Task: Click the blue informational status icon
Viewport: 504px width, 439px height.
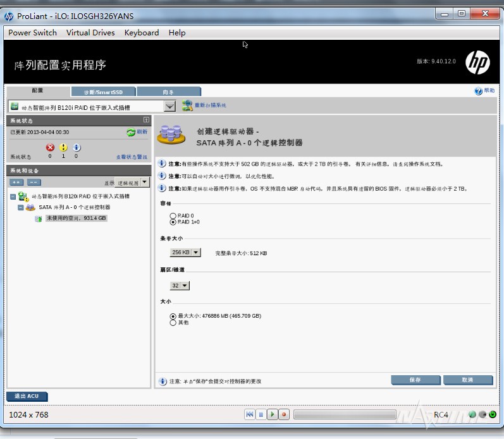Action: pos(76,147)
